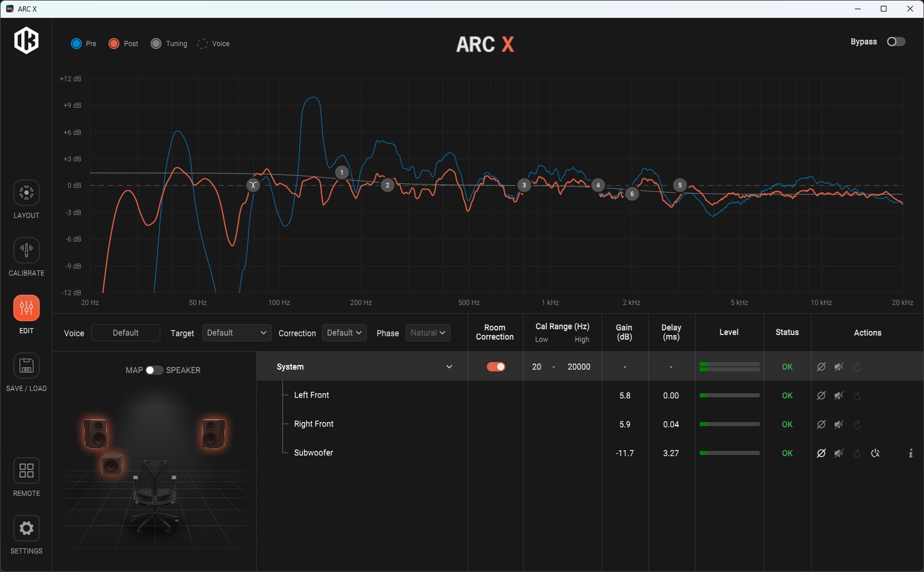Toggle the Voice curve display
The height and width of the screenshot is (572, 924).
[213, 44]
